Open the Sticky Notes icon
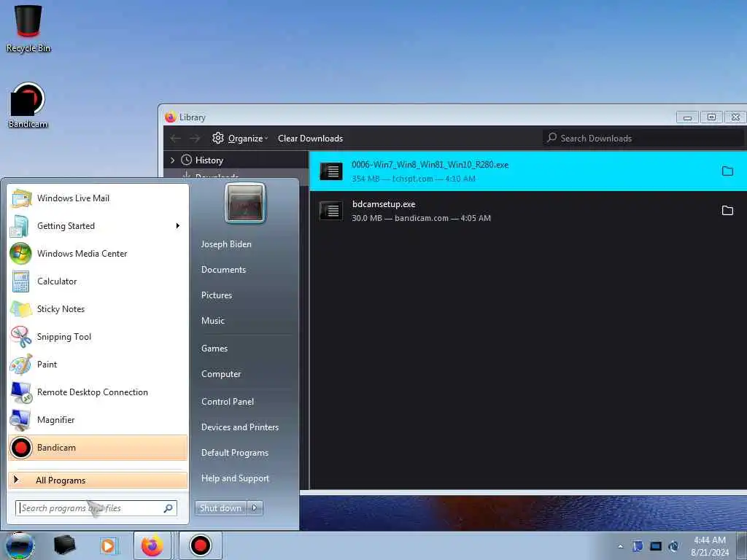The image size is (747, 560). pos(21,309)
